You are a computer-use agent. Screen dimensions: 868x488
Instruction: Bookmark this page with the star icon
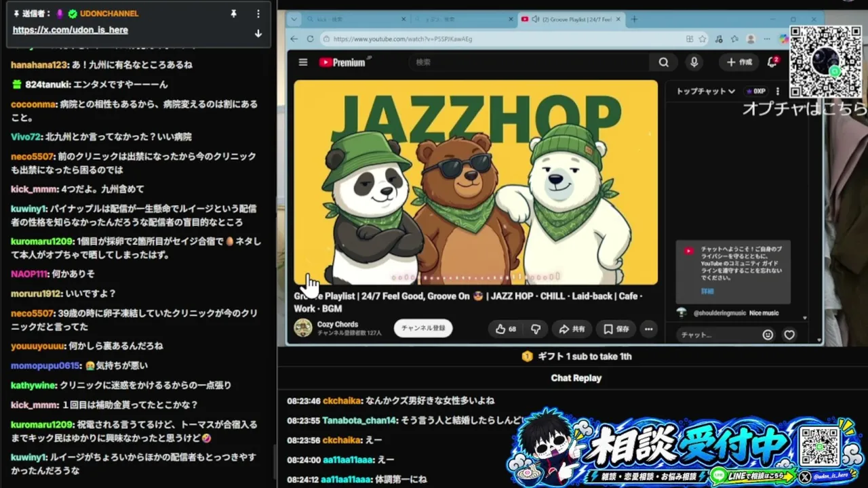pyautogui.click(x=703, y=39)
